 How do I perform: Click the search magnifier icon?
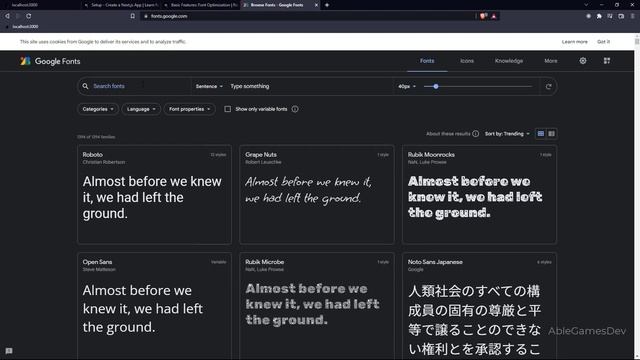pyautogui.click(x=85, y=86)
